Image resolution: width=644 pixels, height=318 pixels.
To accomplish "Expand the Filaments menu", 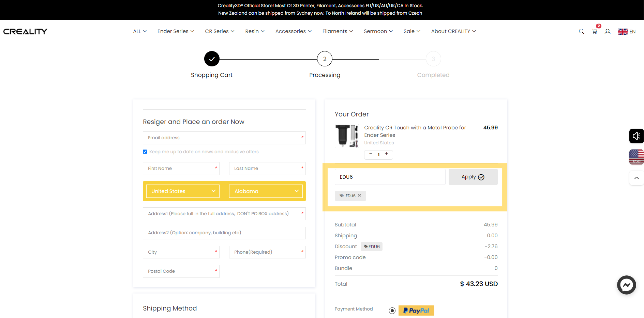I will [x=338, y=31].
